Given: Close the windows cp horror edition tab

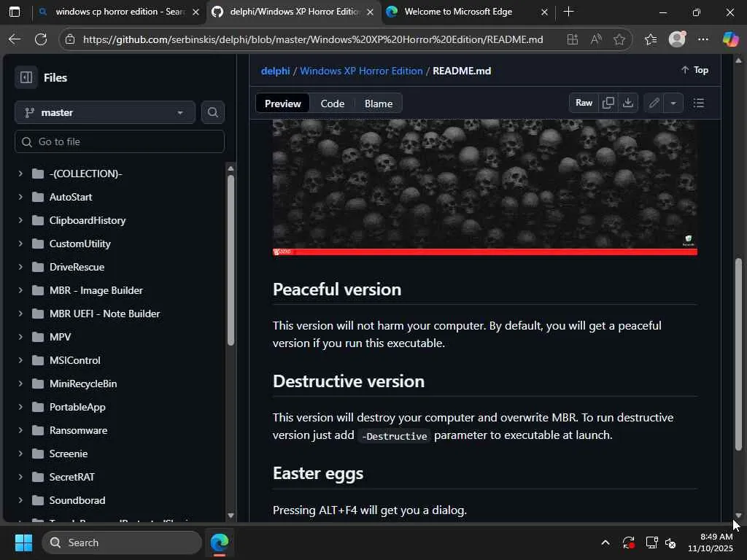Looking at the screenshot, I should (x=196, y=12).
